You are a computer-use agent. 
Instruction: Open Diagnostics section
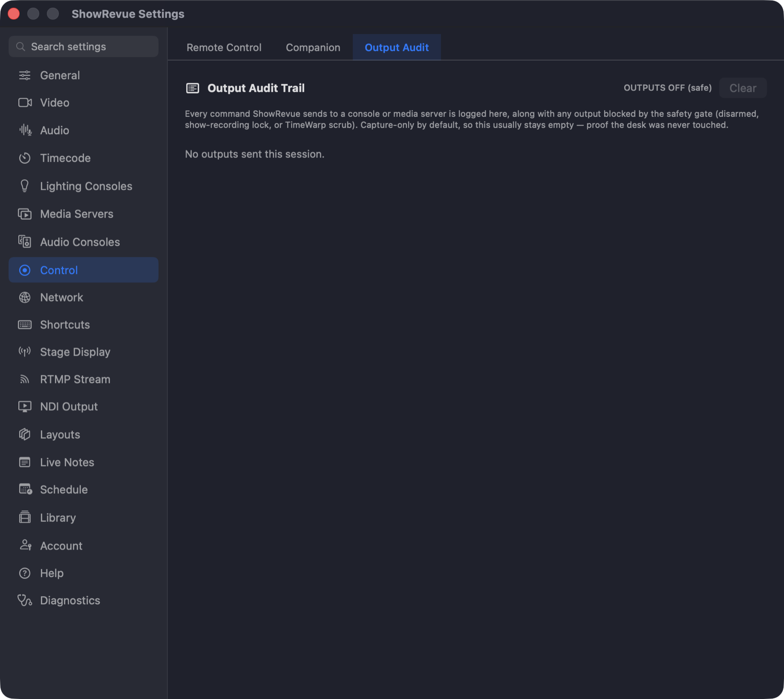83,601
